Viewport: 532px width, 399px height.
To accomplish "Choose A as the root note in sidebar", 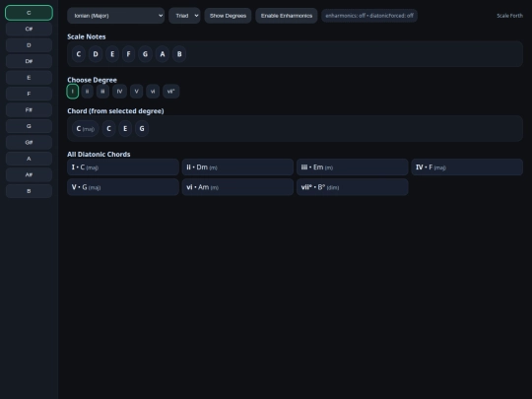I will click(x=29, y=159).
